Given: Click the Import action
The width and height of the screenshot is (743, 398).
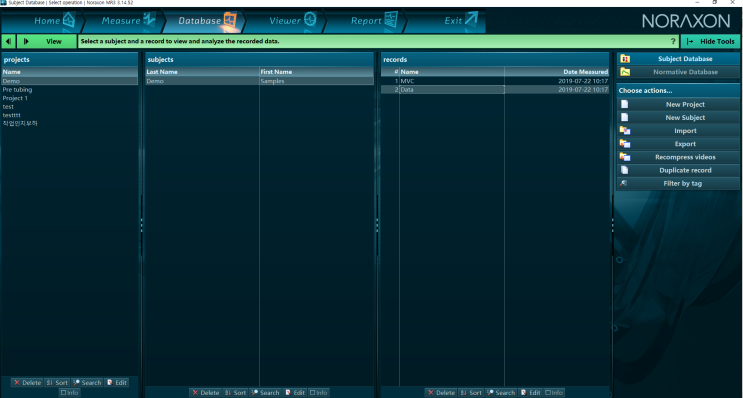Looking at the screenshot, I should [678, 131].
